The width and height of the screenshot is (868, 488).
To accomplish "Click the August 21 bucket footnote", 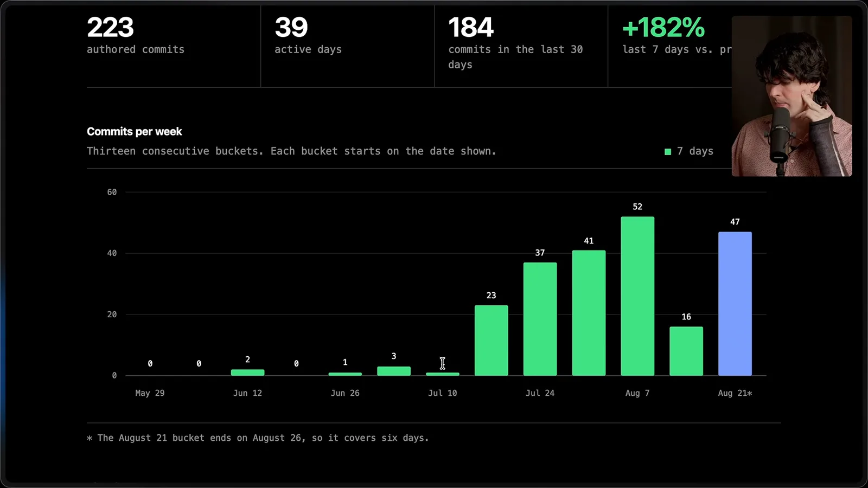I will click(258, 438).
